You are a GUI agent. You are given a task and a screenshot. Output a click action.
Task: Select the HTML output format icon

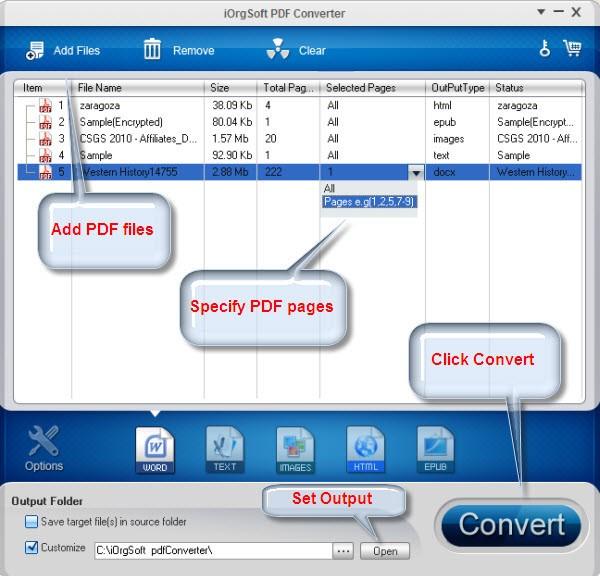[366, 448]
